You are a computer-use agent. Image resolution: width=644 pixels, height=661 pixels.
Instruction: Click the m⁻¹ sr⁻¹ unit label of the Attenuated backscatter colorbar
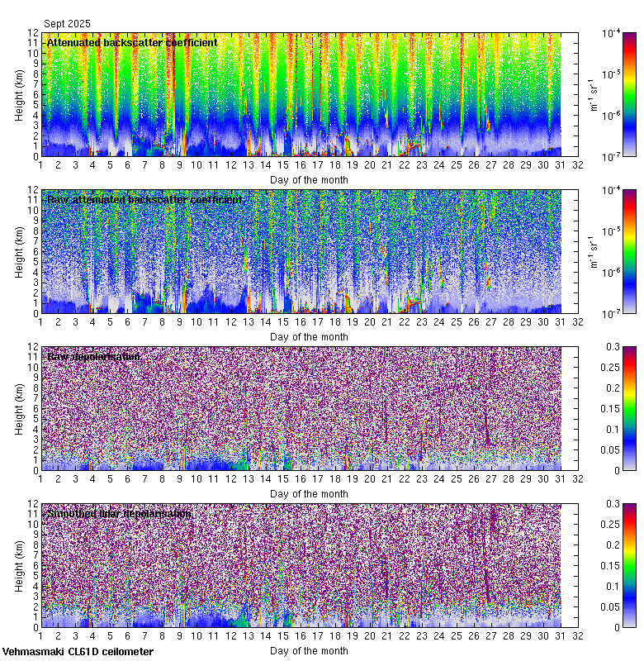click(x=594, y=95)
